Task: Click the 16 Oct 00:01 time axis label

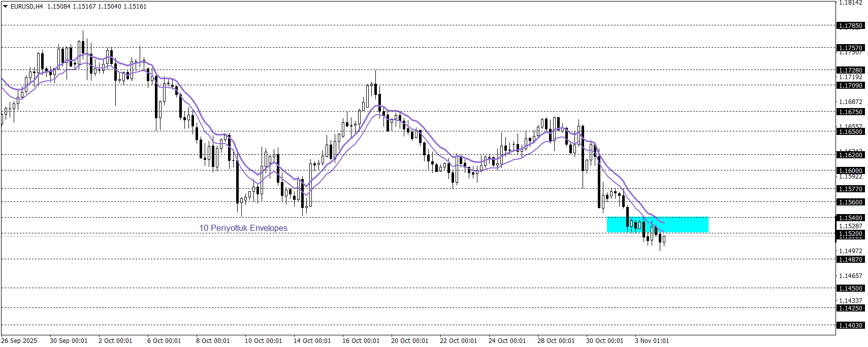Action: click(361, 340)
